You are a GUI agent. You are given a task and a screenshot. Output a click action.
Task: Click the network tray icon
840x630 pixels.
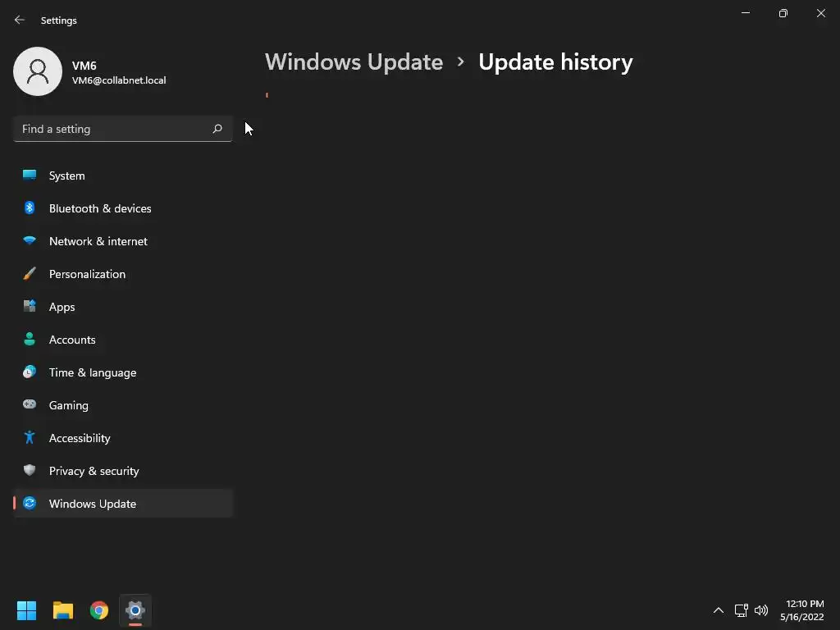click(x=741, y=610)
